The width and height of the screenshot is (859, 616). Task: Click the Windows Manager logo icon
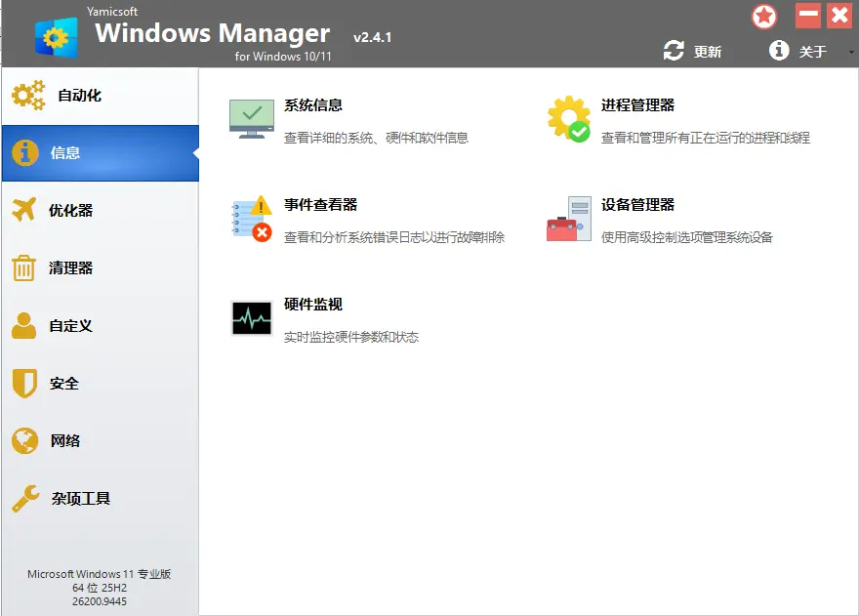tap(57, 37)
